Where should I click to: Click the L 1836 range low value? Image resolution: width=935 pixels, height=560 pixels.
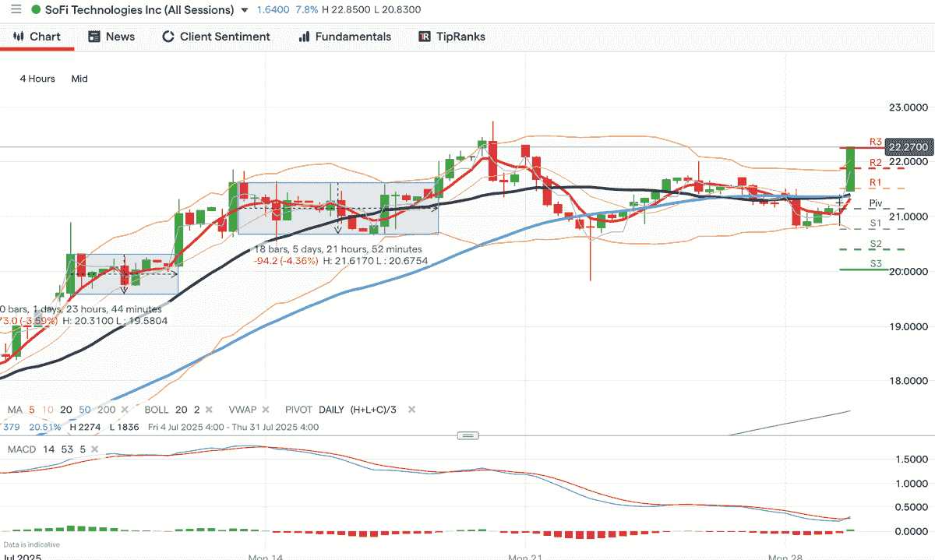point(123,427)
